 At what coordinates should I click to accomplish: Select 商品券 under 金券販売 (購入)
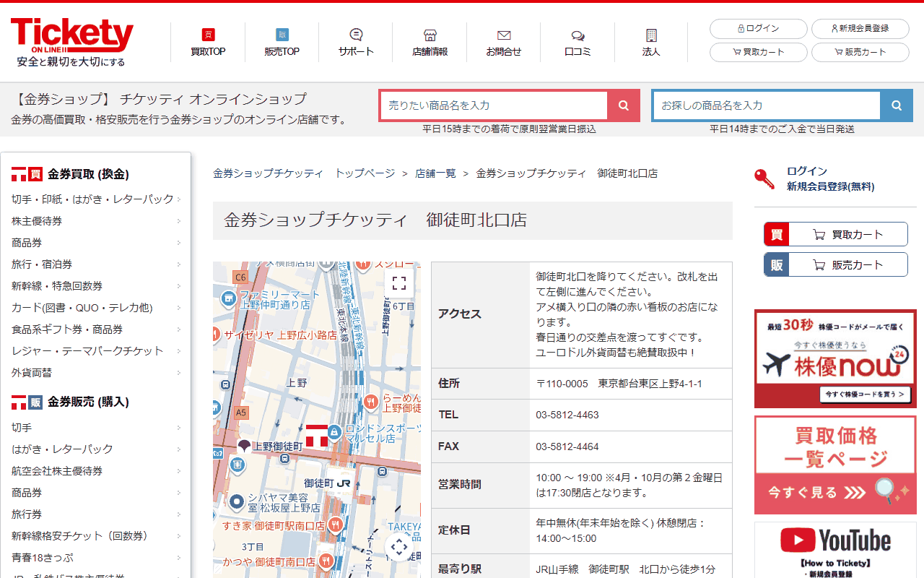tap(96, 492)
